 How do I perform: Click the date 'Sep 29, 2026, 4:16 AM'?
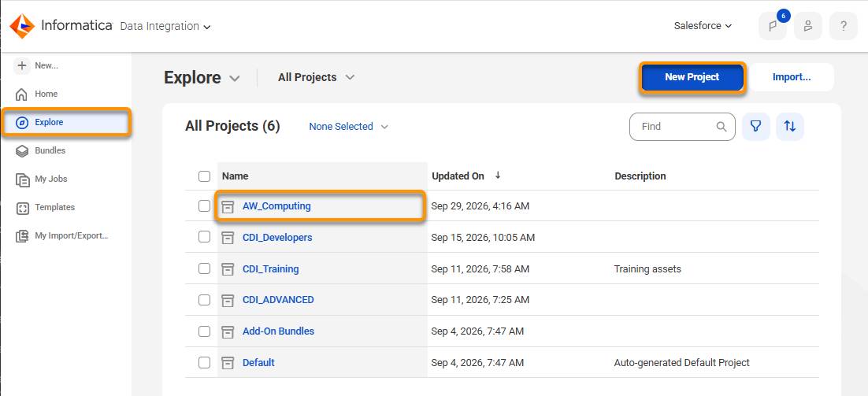click(x=480, y=206)
